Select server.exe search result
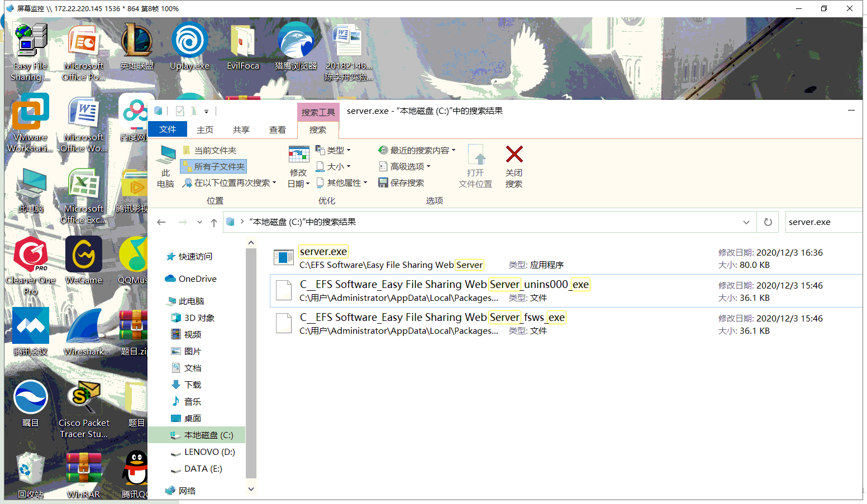 click(x=566, y=258)
